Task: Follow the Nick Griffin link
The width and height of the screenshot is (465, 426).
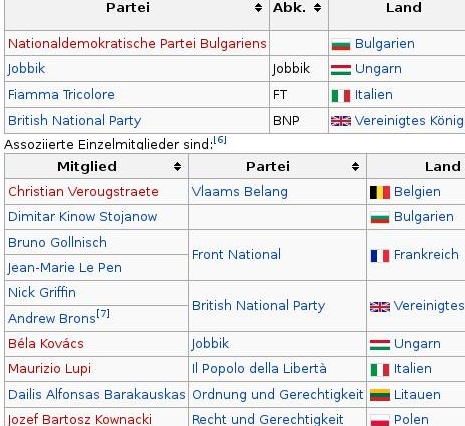Action: (42, 293)
